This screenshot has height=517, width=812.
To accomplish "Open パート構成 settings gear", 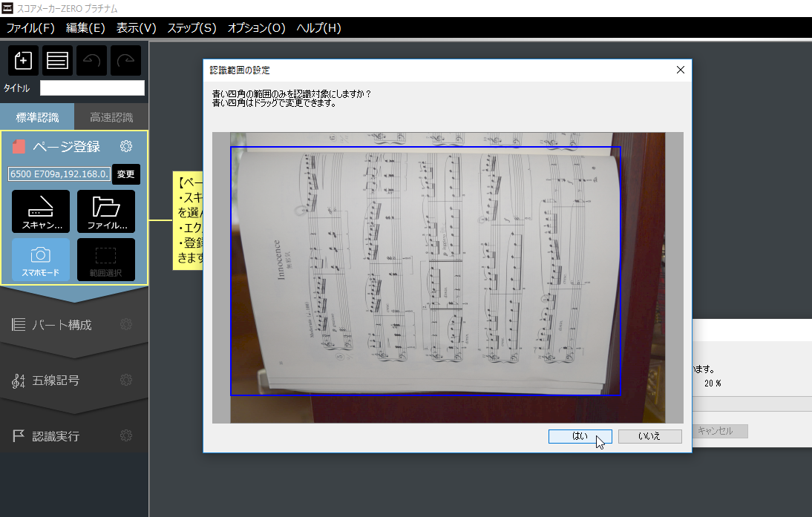I will tap(126, 324).
